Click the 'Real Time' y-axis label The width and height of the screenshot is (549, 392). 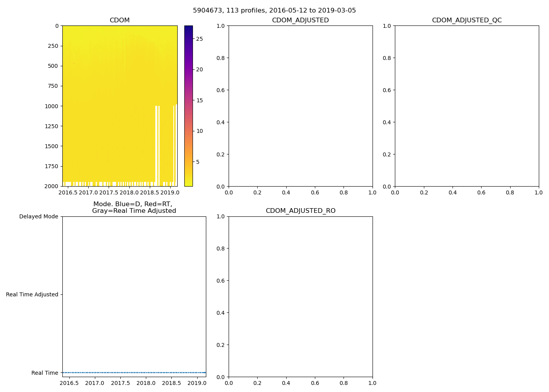coord(45,373)
